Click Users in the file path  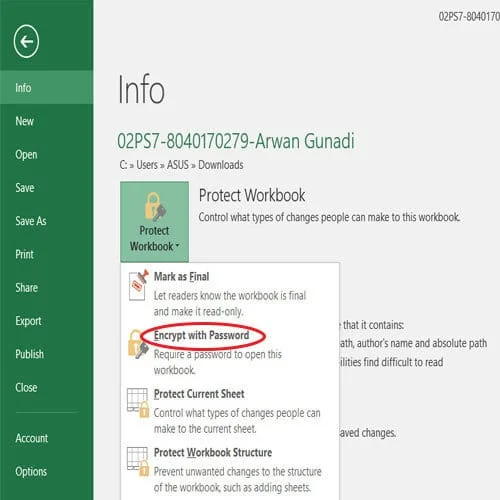coord(147,165)
